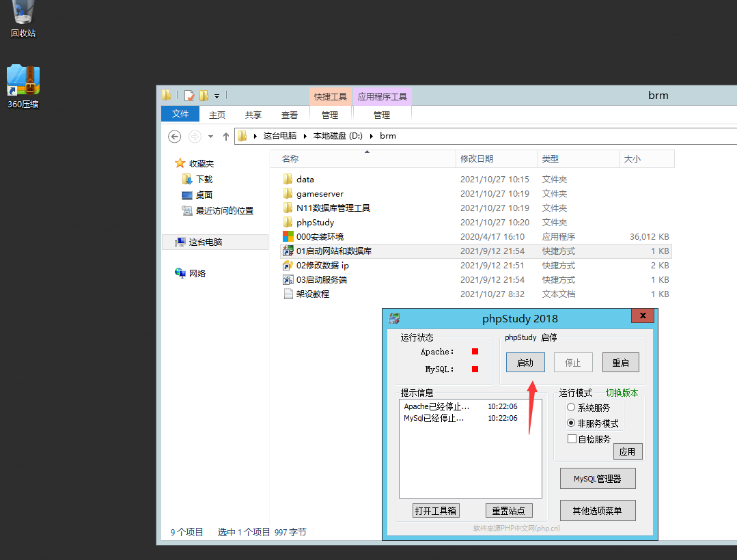Click the New Folder icon in quick access toolbar
Screen dimensions: 737x560
(x=204, y=96)
